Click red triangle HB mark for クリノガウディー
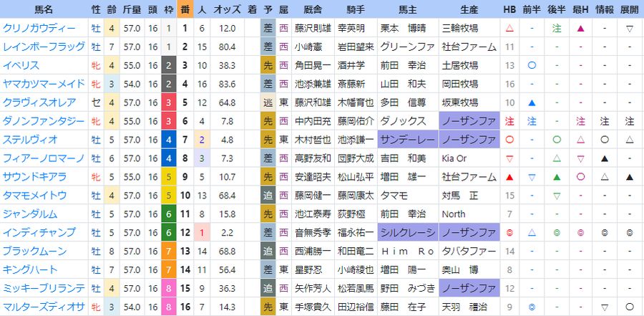Screen dimensions: 644x316 tap(509, 29)
